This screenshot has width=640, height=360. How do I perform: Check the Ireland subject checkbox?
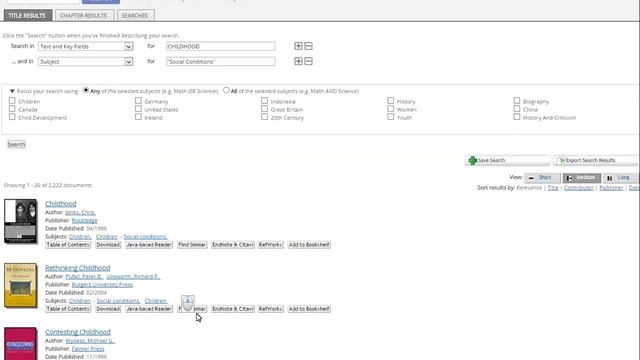[138, 117]
